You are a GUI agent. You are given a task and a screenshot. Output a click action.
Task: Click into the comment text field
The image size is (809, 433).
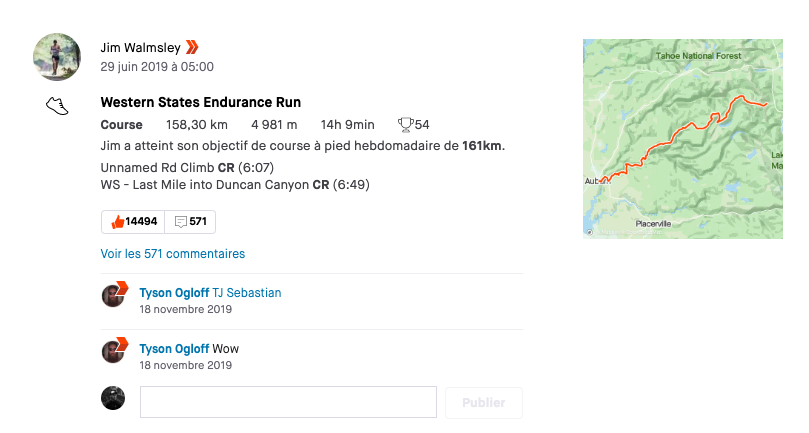pos(288,402)
